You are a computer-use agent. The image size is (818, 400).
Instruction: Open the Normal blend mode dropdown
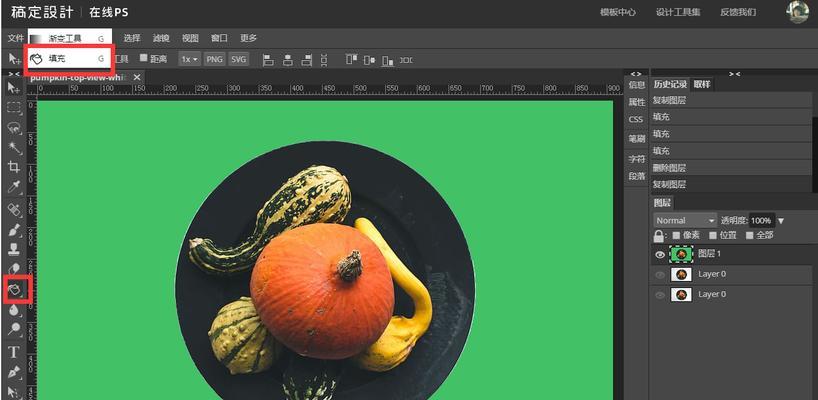pyautogui.click(x=685, y=221)
